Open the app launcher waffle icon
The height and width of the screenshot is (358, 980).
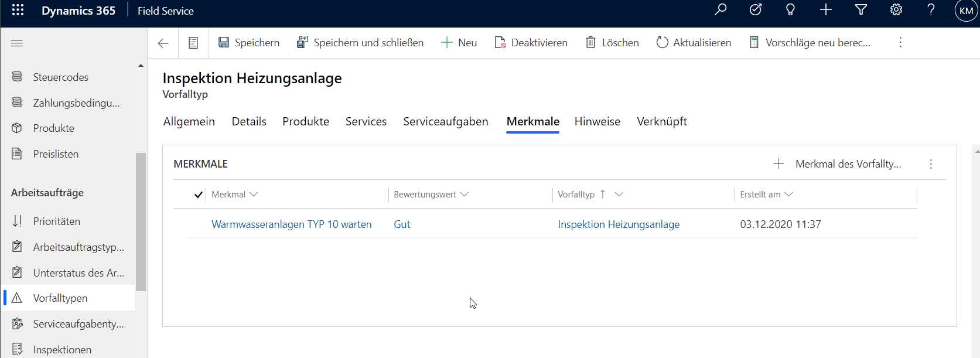coord(18,10)
